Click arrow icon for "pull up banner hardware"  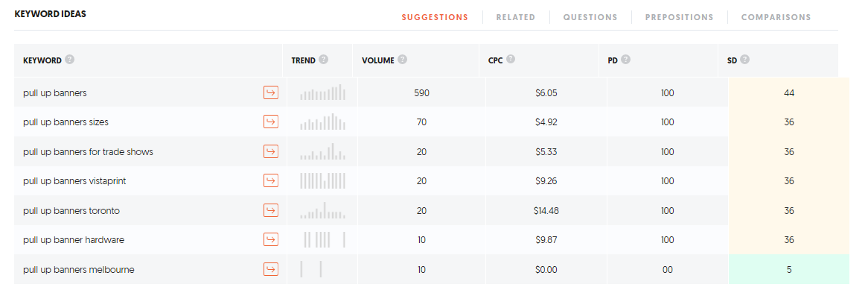(271, 240)
